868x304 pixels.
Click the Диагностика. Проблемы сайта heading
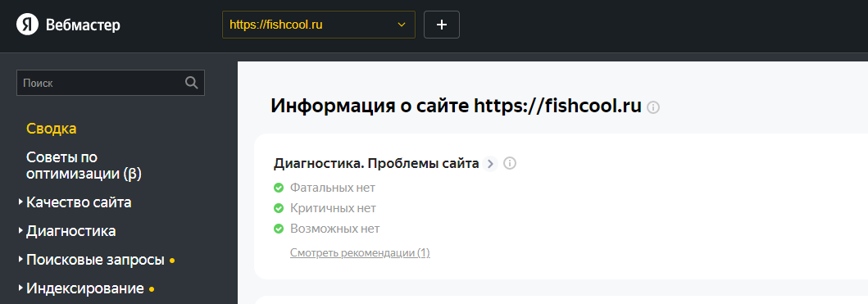coord(376,163)
